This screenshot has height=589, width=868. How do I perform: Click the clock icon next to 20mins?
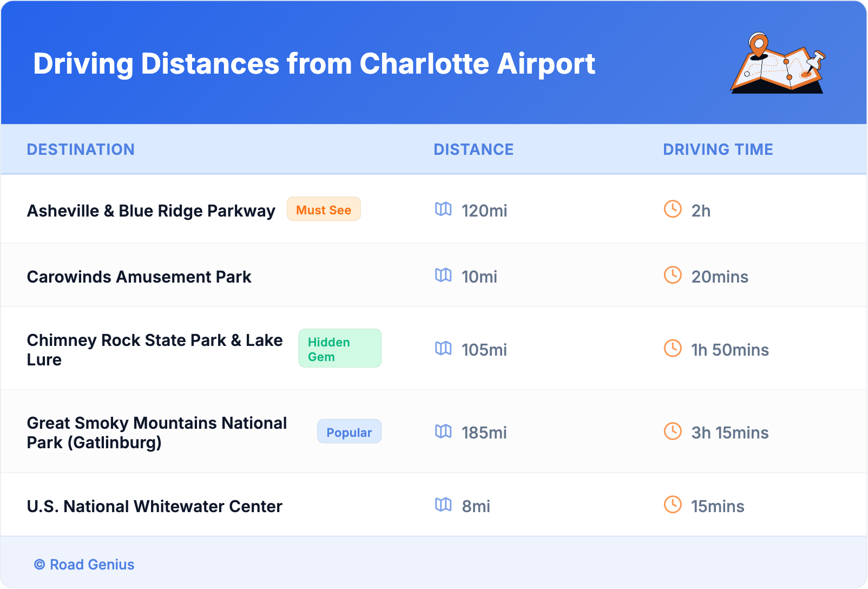click(673, 275)
